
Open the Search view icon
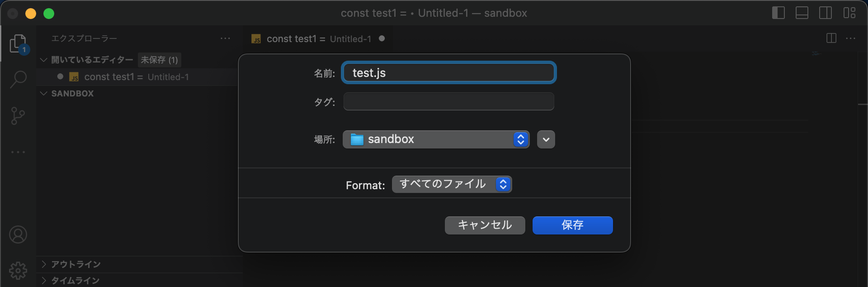coord(18,79)
